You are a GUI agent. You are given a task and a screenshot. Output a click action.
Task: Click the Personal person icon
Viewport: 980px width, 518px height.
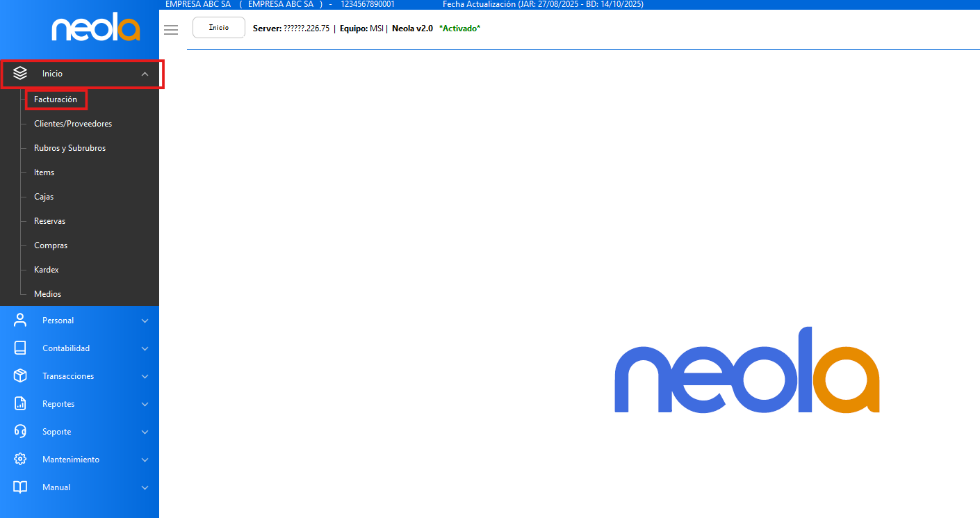20,321
